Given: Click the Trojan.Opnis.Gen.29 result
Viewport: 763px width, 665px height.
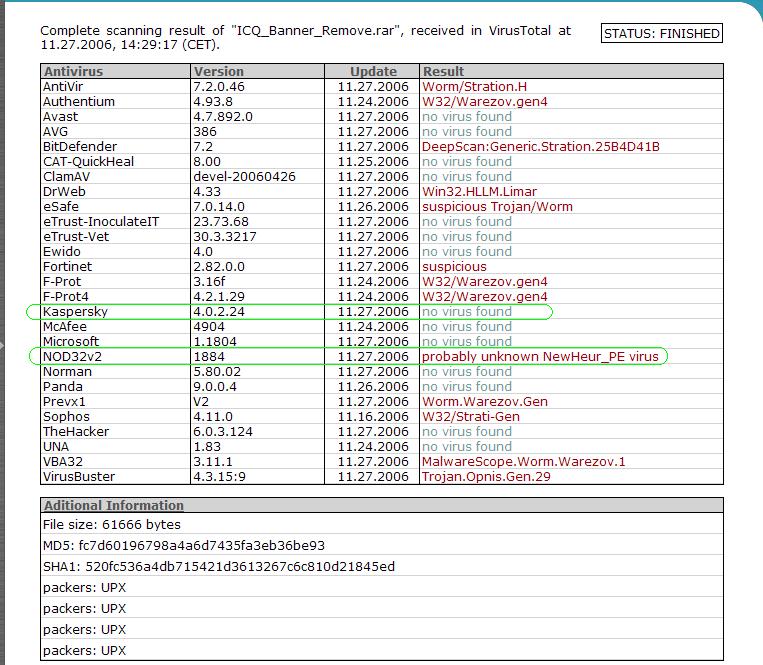Looking at the screenshot, I should [486, 477].
